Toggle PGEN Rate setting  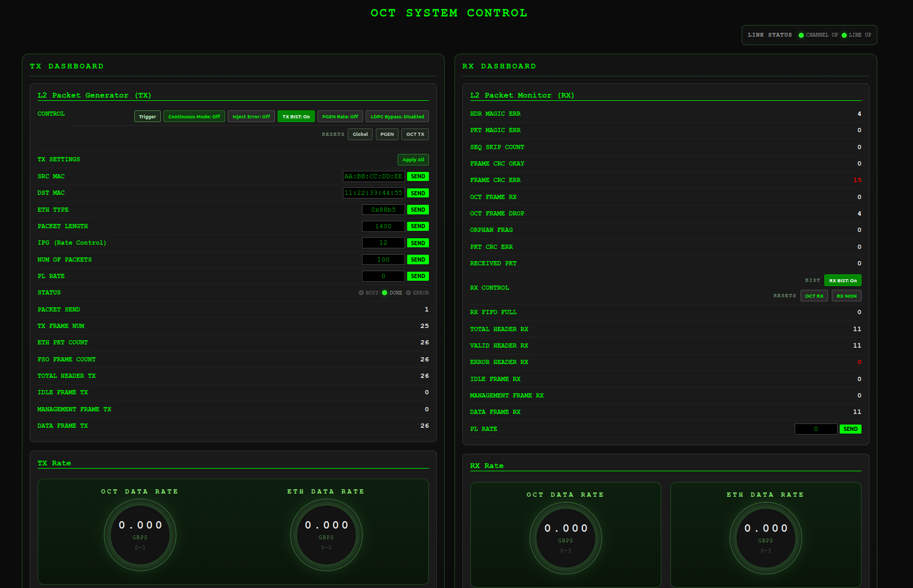pyautogui.click(x=340, y=116)
